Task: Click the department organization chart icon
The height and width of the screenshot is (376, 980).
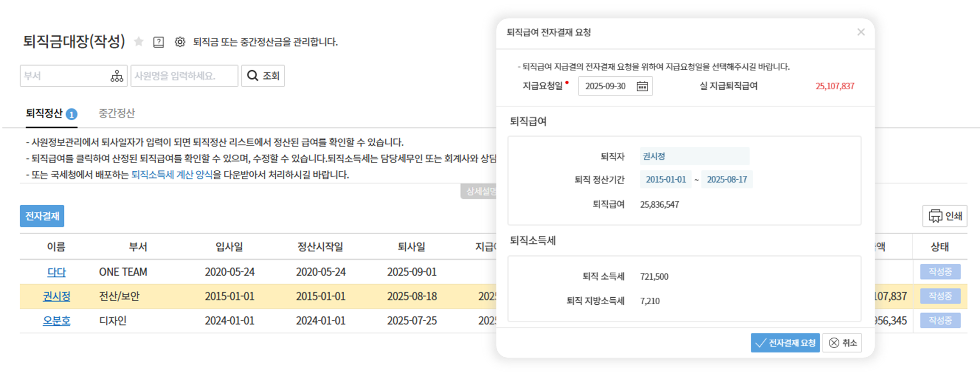Action: point(117,76)
